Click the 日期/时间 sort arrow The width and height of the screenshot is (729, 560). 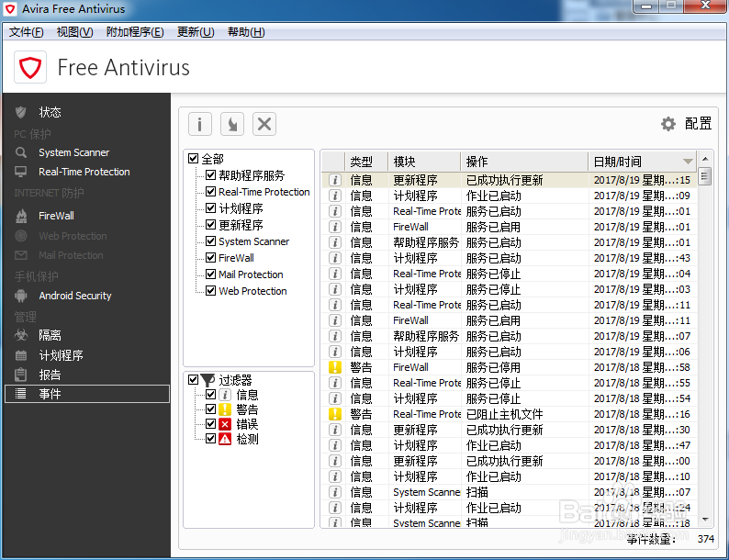pyautogui.click(x=688, y=162)
